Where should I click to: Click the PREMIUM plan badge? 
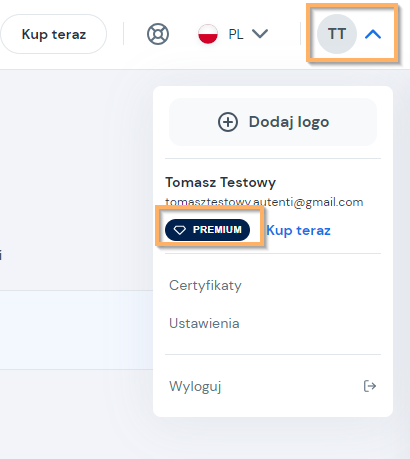coord(207,230)
